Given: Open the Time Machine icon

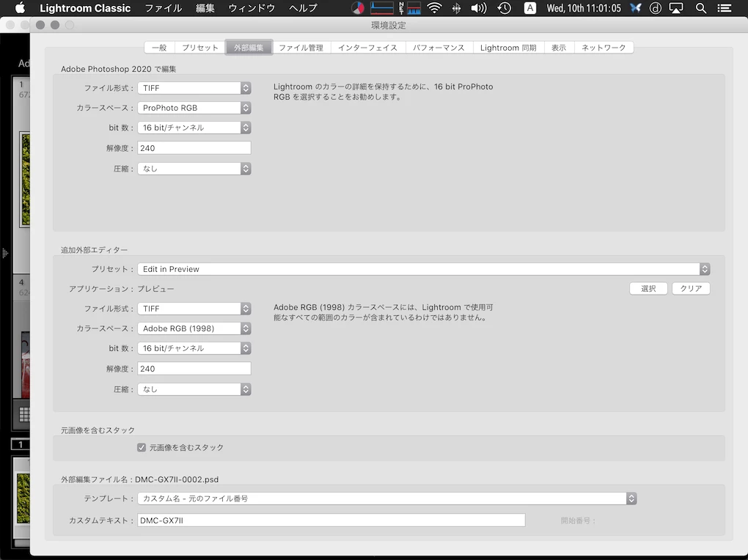Looking at the screenshot, I should coord(505,8).
